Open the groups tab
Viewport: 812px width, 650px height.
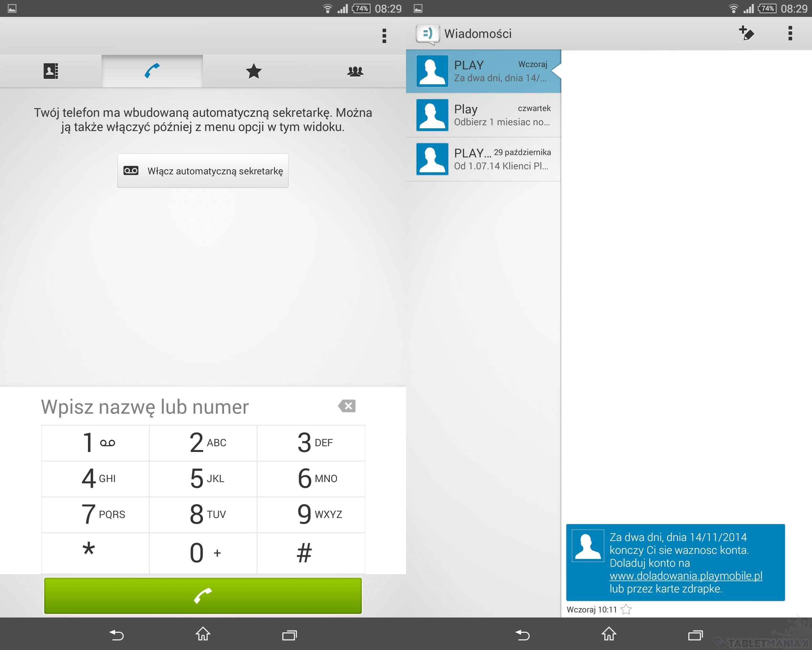pos(355,71)
